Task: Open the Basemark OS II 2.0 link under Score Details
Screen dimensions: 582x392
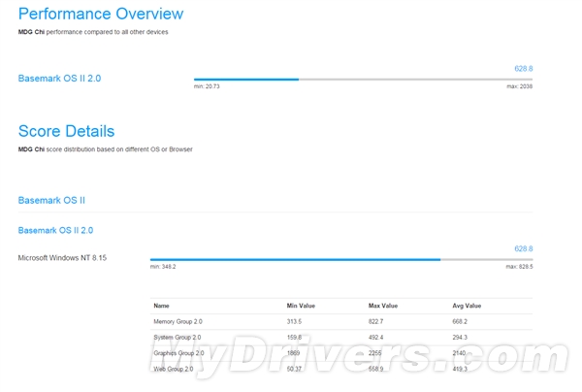Action: [x=55, y=231]
